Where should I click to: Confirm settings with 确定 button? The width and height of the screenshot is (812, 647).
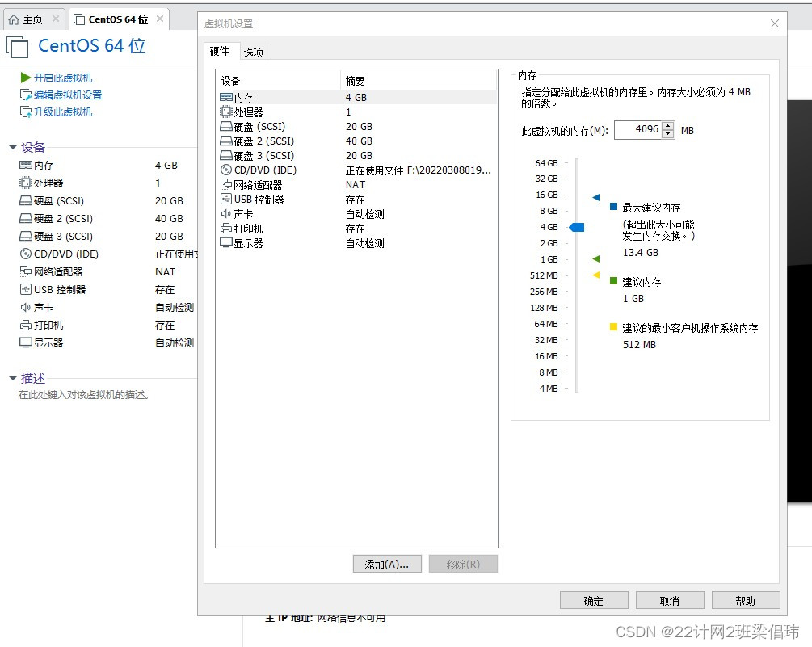tap(594, 601)
